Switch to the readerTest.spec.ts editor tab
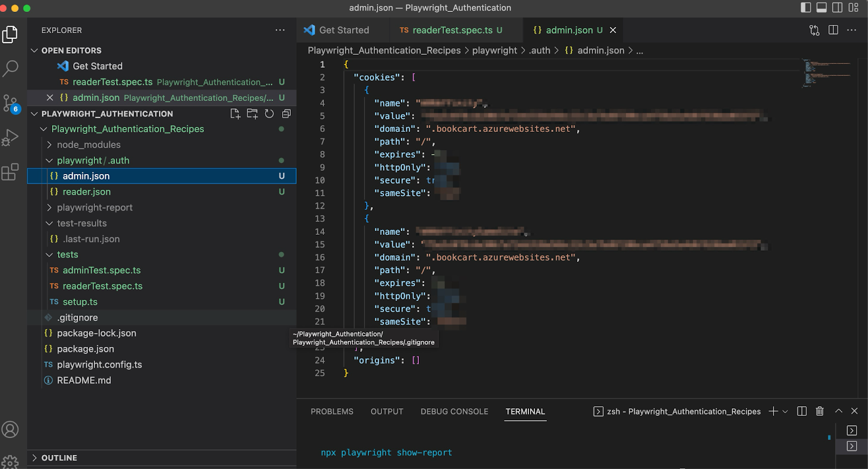This screenshot has width=868, height=469. (x=452, y=30)
